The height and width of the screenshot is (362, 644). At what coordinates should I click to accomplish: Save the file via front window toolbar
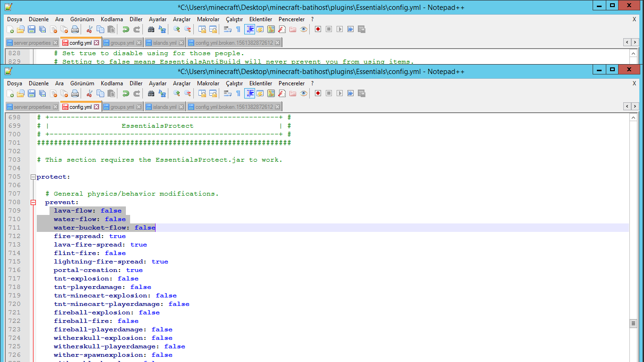[x=32, y=93]
